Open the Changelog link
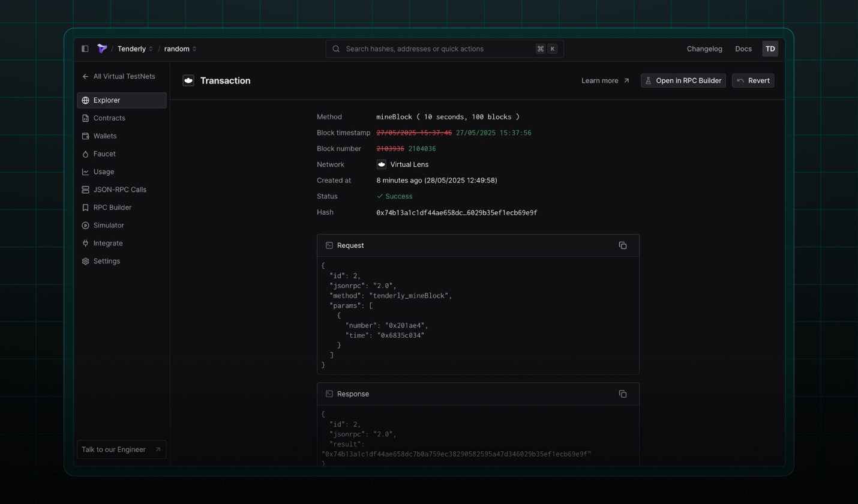The image size is (858, 504). (x=704, y=49)
